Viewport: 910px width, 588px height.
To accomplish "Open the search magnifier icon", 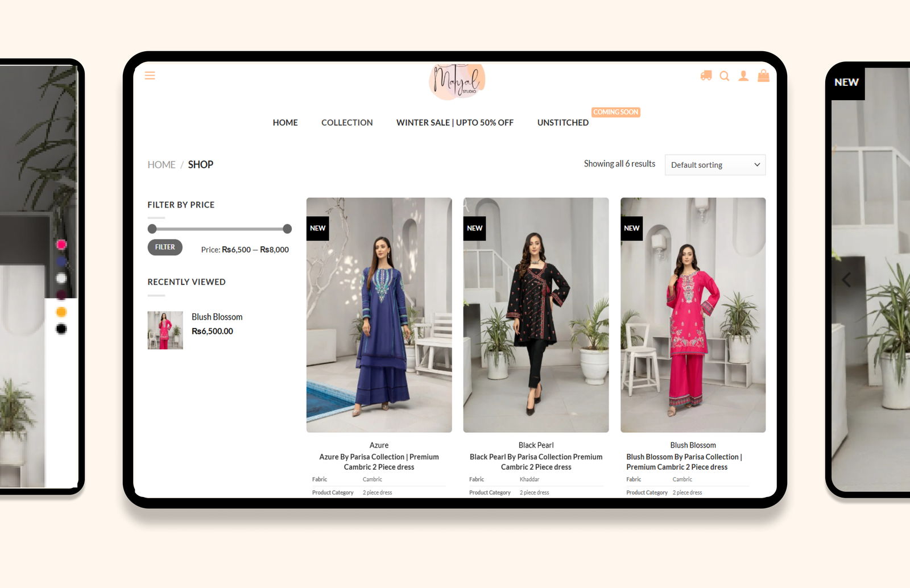I will pyautogui.click(x=724, y=76).
